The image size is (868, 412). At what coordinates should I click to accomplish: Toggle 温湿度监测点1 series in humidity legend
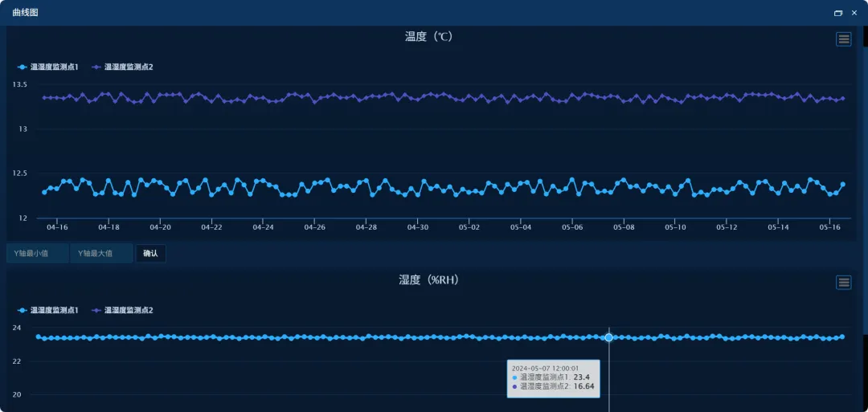48,310
